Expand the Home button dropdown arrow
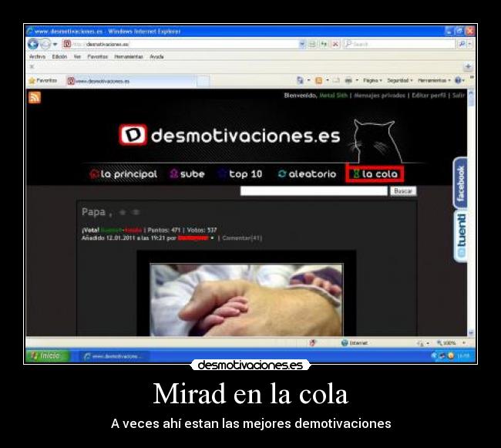 coord(308,80)
